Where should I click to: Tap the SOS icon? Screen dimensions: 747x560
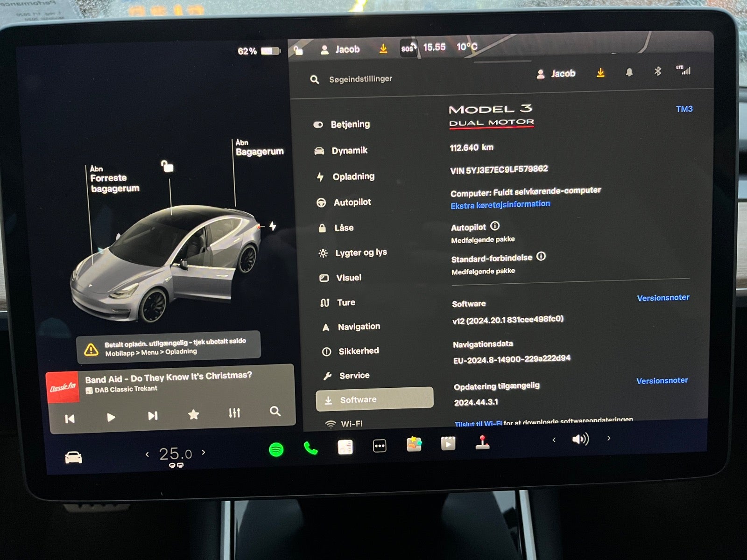pos(408,48)
